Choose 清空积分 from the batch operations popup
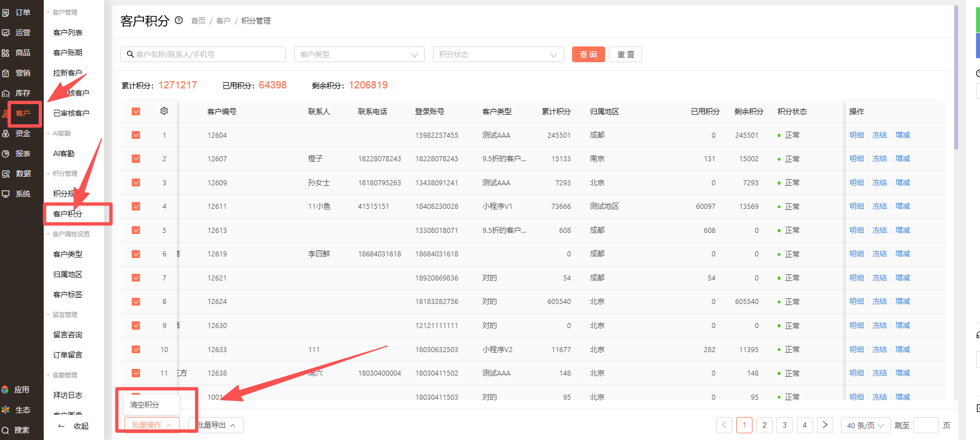Image resolution: width=980 pixels, height=440 pixels. (x=145, y=404)
